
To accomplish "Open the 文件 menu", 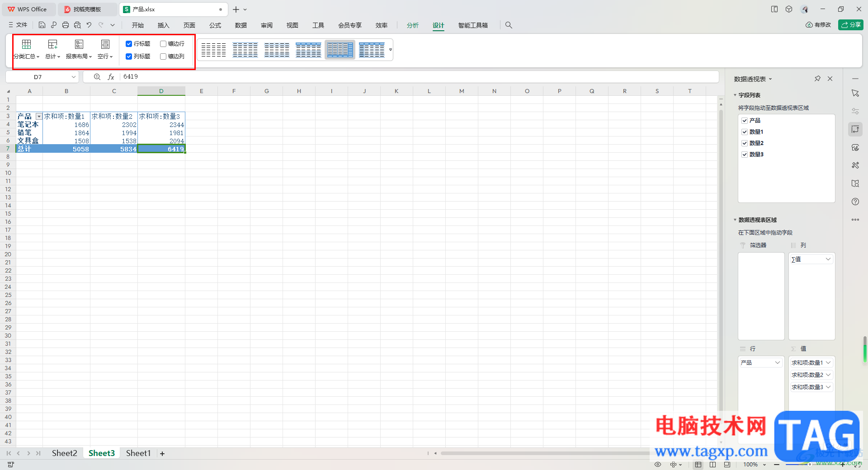I will pos(18,25).
